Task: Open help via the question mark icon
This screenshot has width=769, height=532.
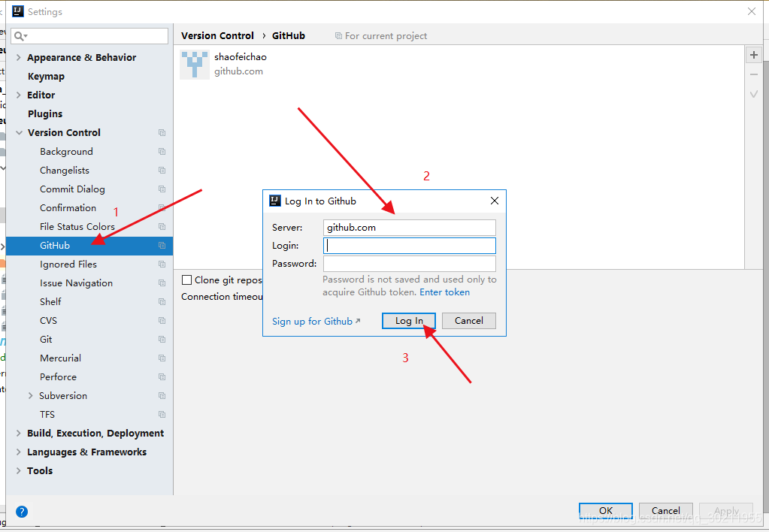Action: (x=22, y=512)
